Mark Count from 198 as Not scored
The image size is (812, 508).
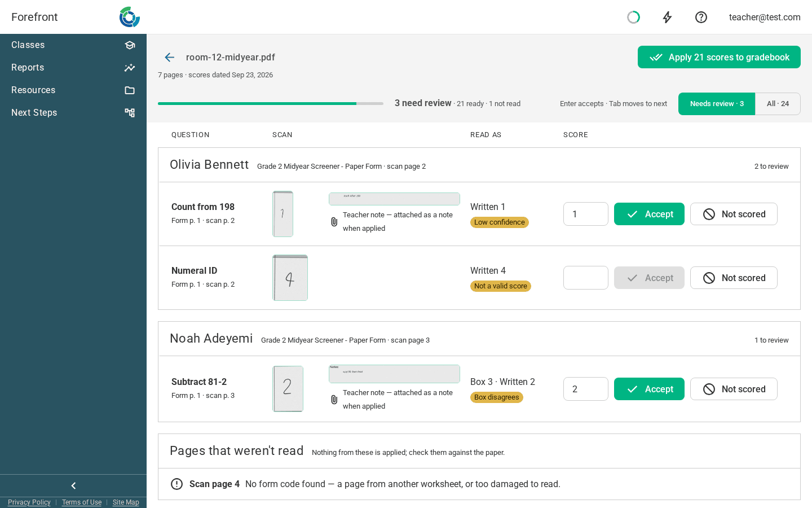[x=734, y=214]
